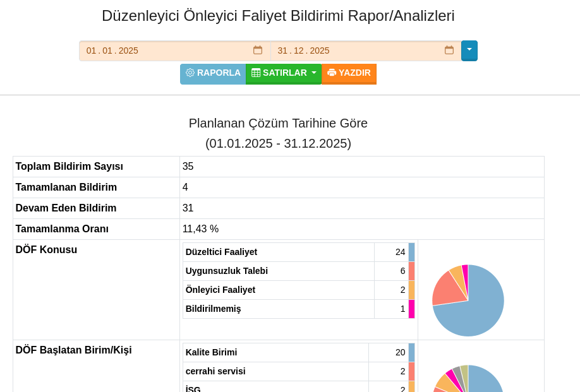Click orange swatch next to Önleyici Faaliyet
This screenshot has width=580, height=392.
coord(411,290)
